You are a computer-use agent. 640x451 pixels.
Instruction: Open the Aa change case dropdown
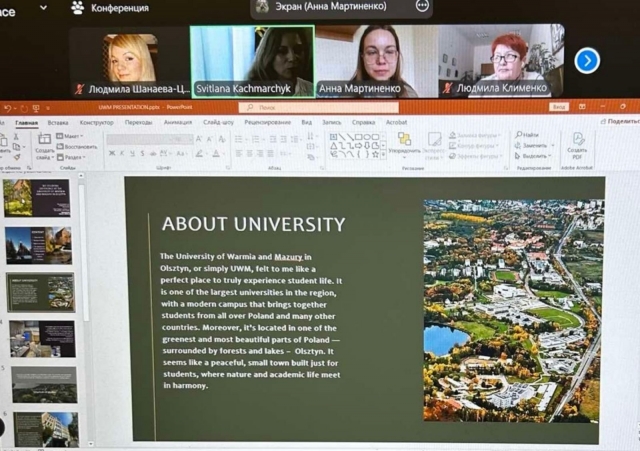click(182, 153)
